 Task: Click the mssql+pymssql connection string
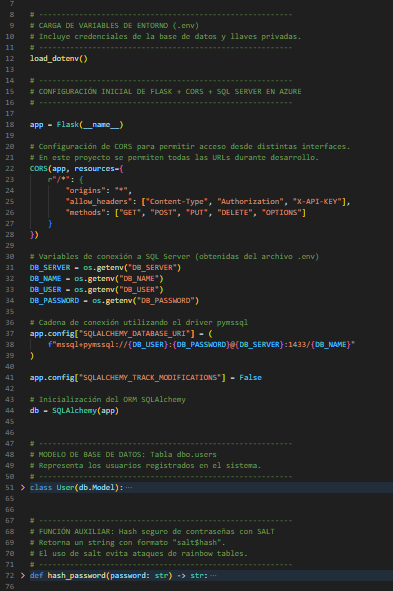point(201,344)
